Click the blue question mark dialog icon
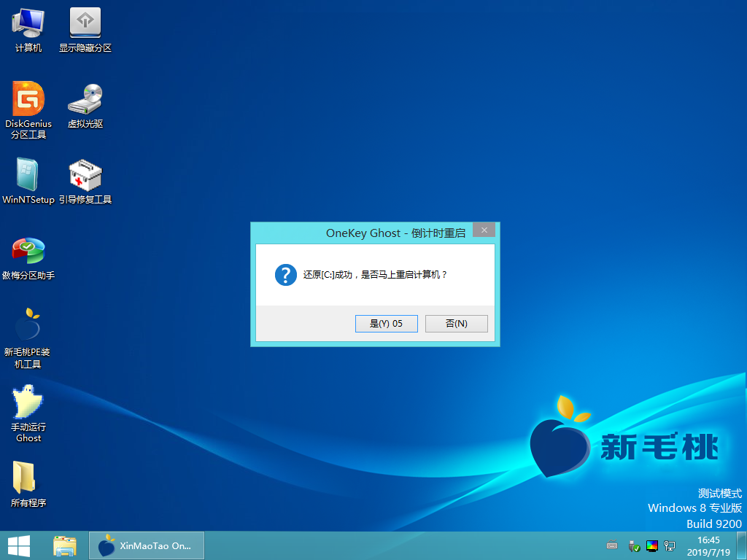 tap(286, 275)
